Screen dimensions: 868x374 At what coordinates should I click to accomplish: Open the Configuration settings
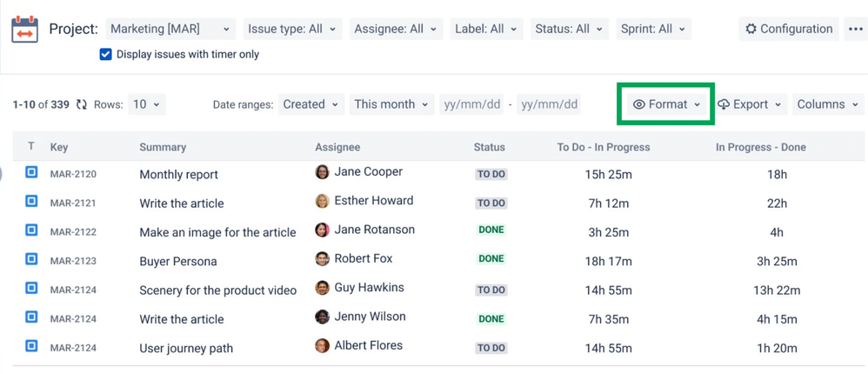790,29
